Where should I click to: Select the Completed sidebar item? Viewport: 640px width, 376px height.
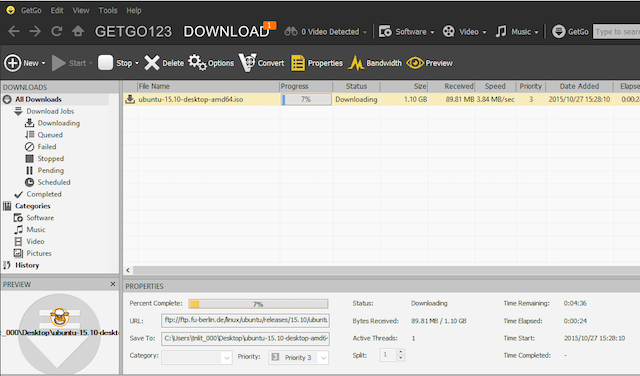pos(44,194)
